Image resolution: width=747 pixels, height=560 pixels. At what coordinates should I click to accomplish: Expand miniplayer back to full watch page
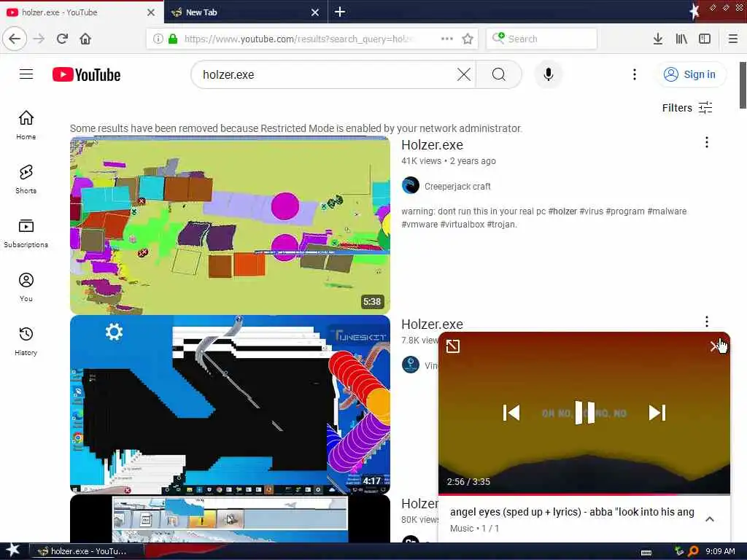452,346
